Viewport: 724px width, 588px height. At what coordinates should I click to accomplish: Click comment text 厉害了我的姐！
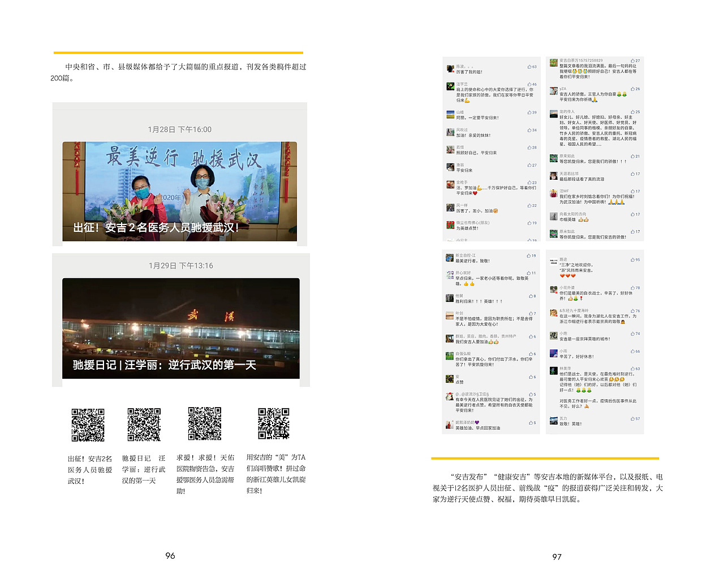click(x=469, y=72)
